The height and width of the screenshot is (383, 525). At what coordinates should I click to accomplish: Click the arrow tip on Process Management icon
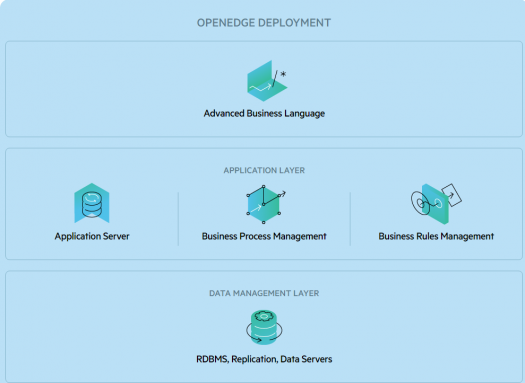point(283,193)
